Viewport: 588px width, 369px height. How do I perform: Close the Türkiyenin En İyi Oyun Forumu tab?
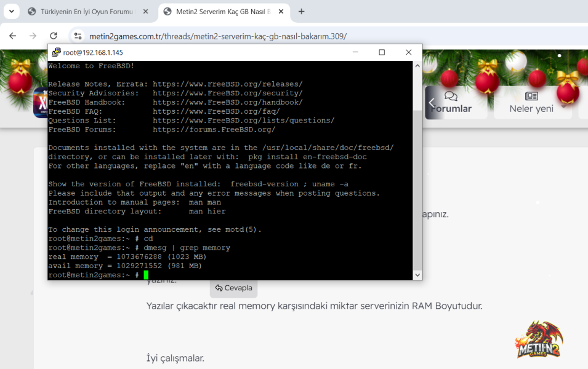point(145,12)
